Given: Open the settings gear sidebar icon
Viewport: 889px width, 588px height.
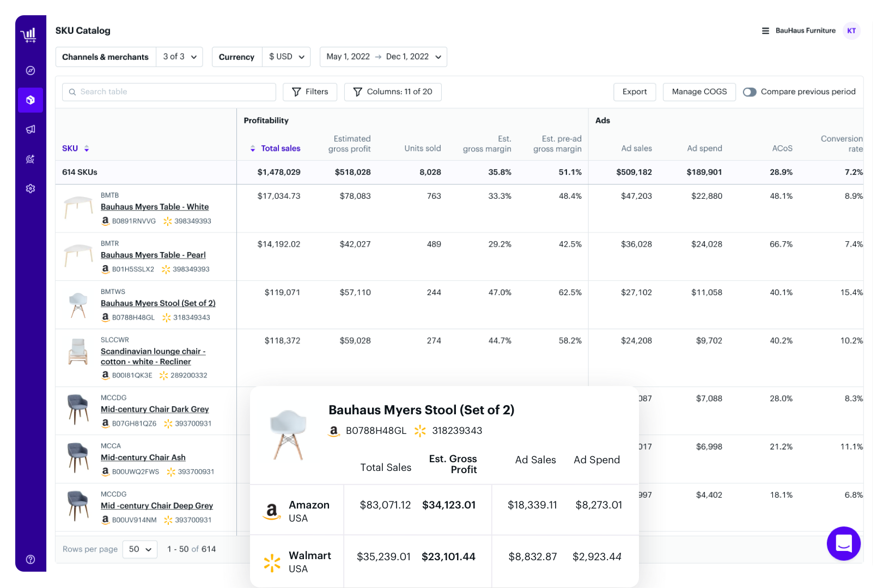Looking at the screenshot, I should tap(31, 188).
